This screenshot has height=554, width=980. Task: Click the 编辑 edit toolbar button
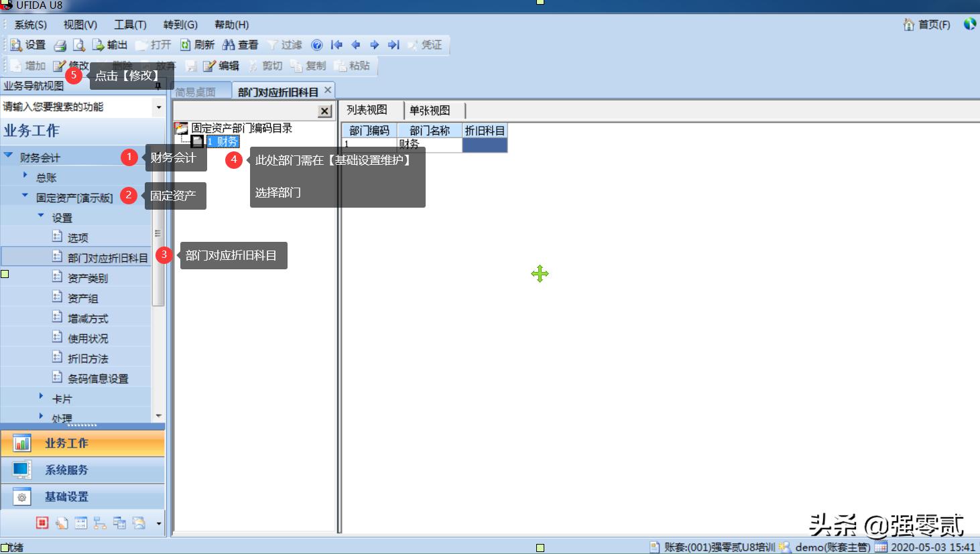[221, 66]
